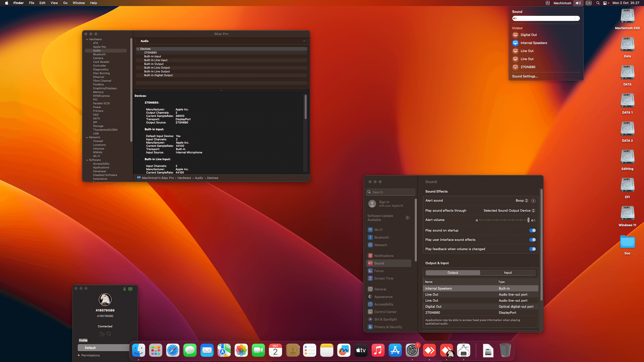Disable feedback when volume is changed
The image size is (644, 362).
pyautogui.click(x=532, y=249)
